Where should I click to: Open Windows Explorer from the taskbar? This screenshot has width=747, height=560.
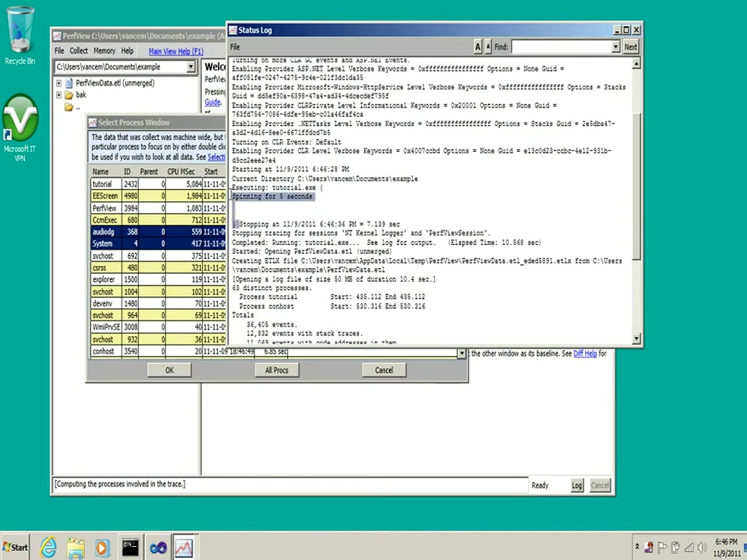click(x=76, y=547)
